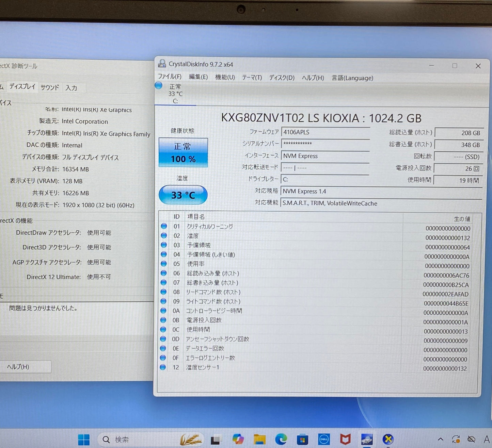Click the 項目名 column header
The image size is (492, 448).
tap(196, 217)
